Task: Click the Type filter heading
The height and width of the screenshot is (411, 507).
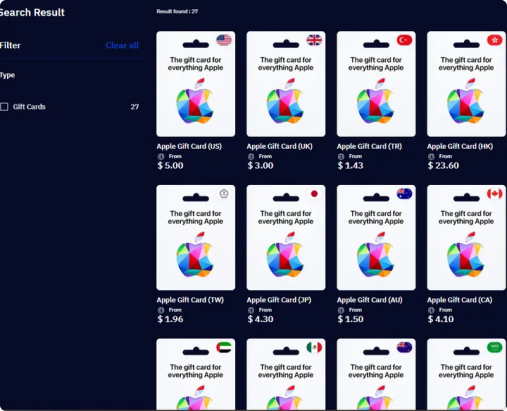Action: tap(7, 75)
